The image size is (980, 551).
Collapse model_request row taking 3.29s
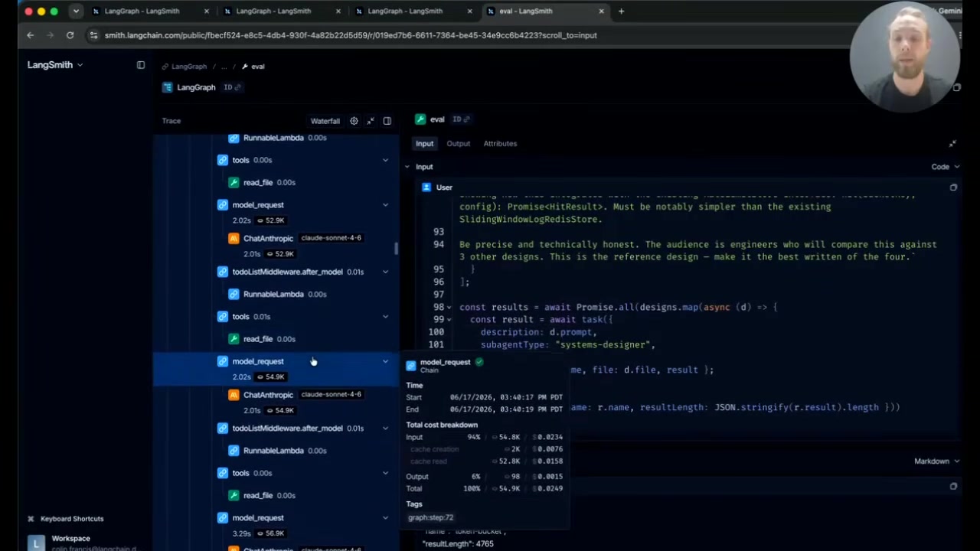point(385,518)
